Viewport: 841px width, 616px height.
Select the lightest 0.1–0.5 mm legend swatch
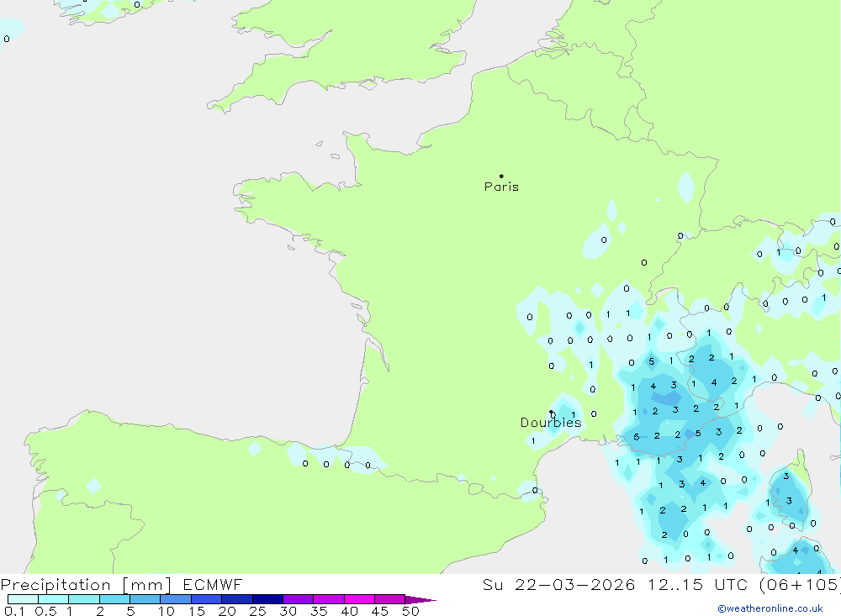(x=23, y=599)
